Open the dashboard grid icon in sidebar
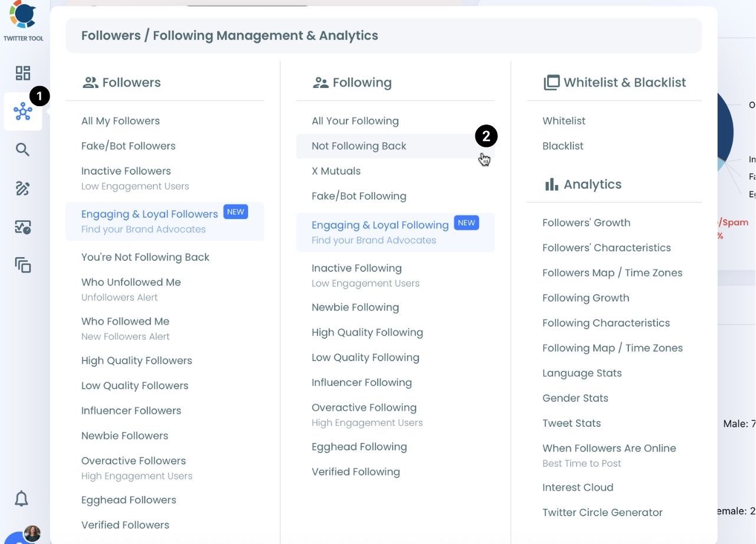 (23, 73)
